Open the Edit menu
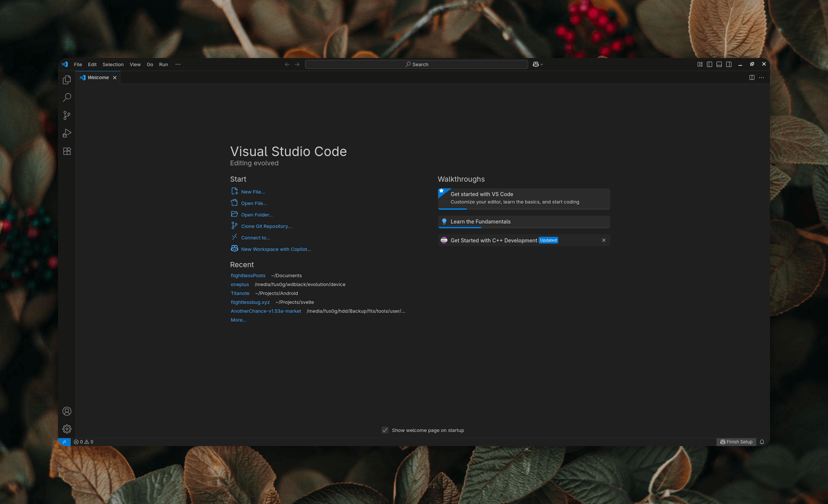 pyautogui.click(x=92, y=65)
